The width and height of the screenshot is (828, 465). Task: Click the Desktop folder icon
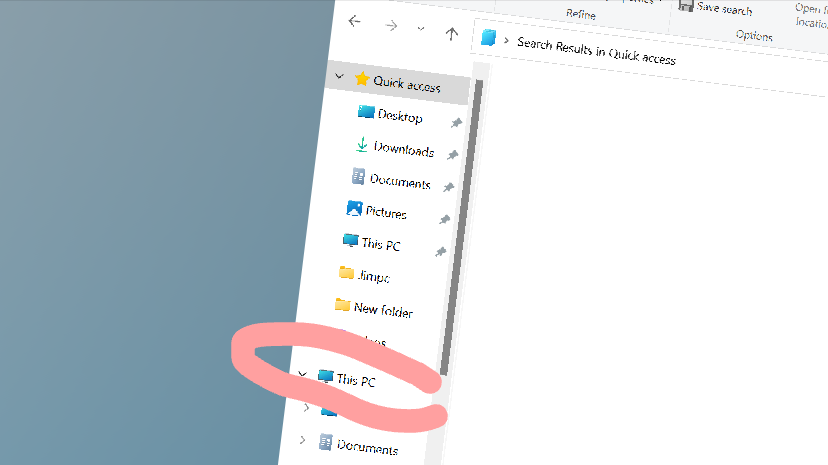[x=366, y=112]
